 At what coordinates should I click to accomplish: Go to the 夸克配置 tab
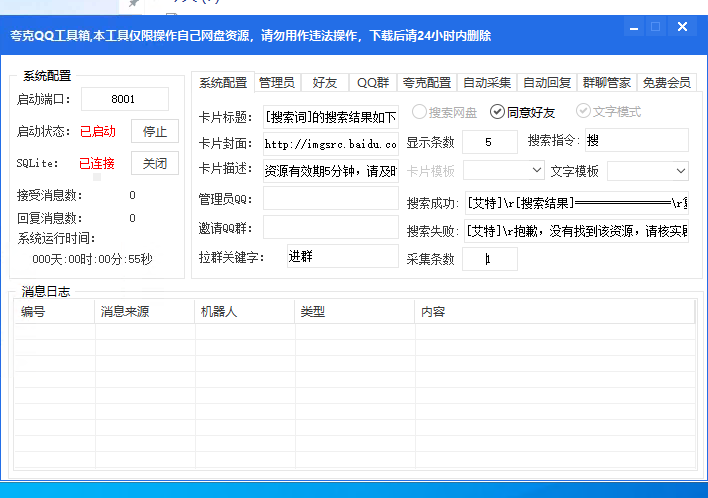pos(427,83)
